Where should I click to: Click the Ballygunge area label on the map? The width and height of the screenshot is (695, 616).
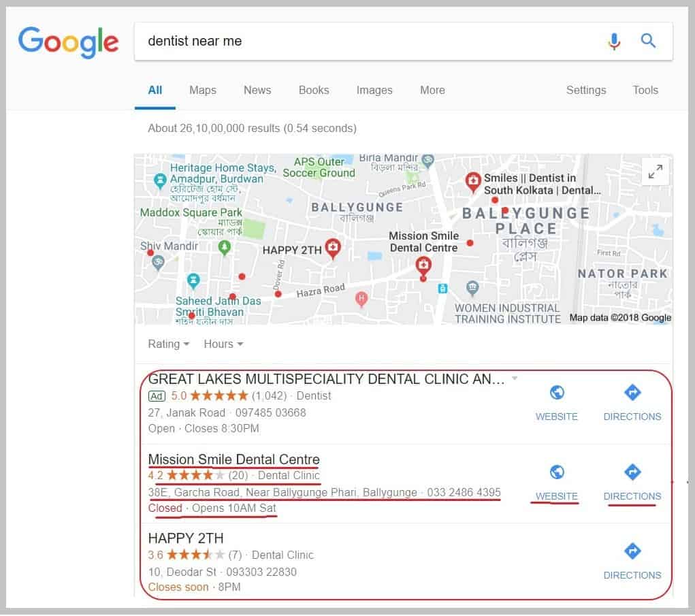pos(357,208)
